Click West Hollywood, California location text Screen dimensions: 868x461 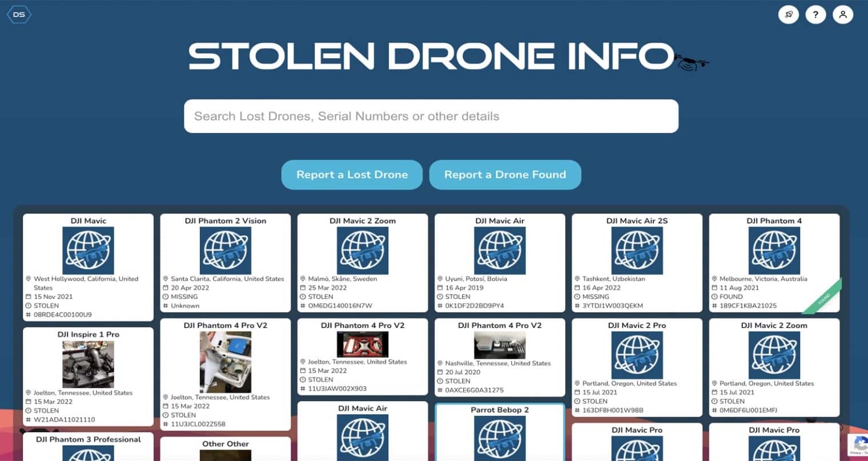pyautogui.click(x=86, y=284)
